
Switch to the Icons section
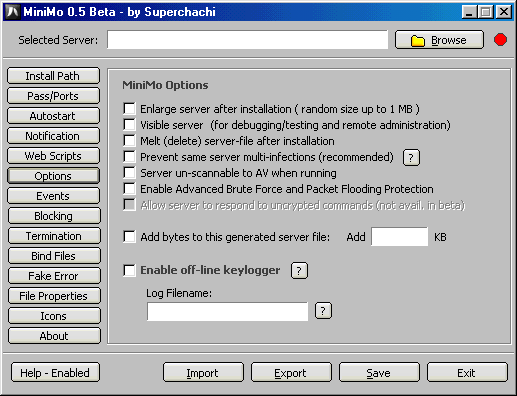pos(54,316)
